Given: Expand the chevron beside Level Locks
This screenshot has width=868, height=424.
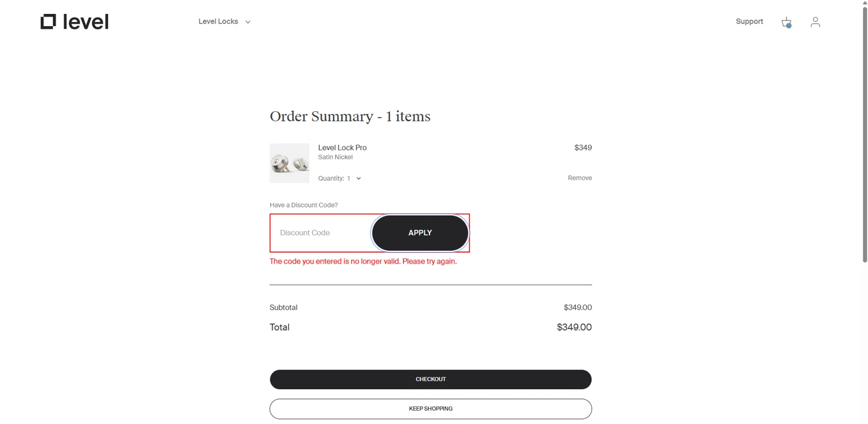Looking at the screenshot, I should (x=248, y=22).
